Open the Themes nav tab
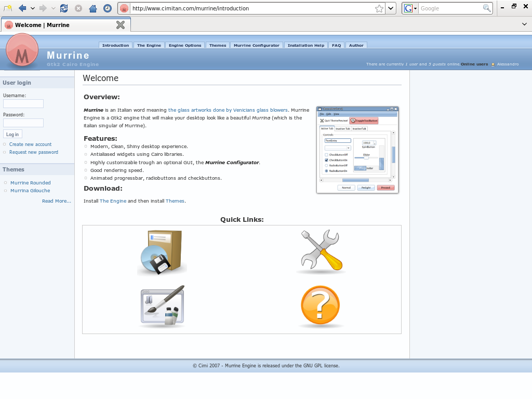The height and width of the screenshot is (399, 532). pos(218,45)
